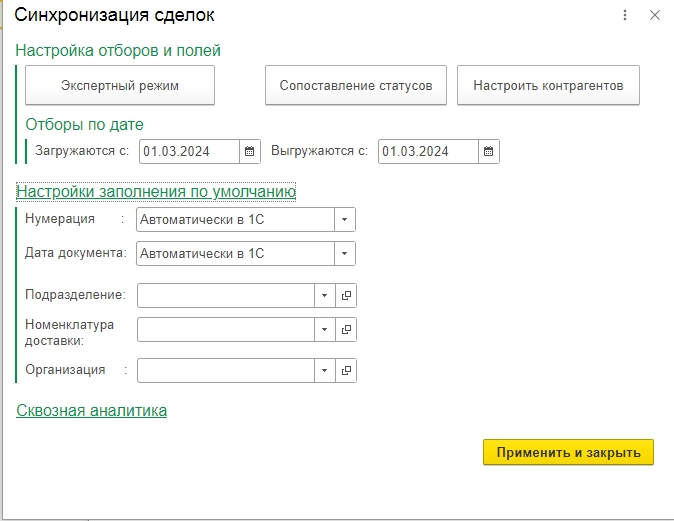Expand the Организация dropdown list
Viewport: 674px width, 521px height.
[x=325, y=371]
